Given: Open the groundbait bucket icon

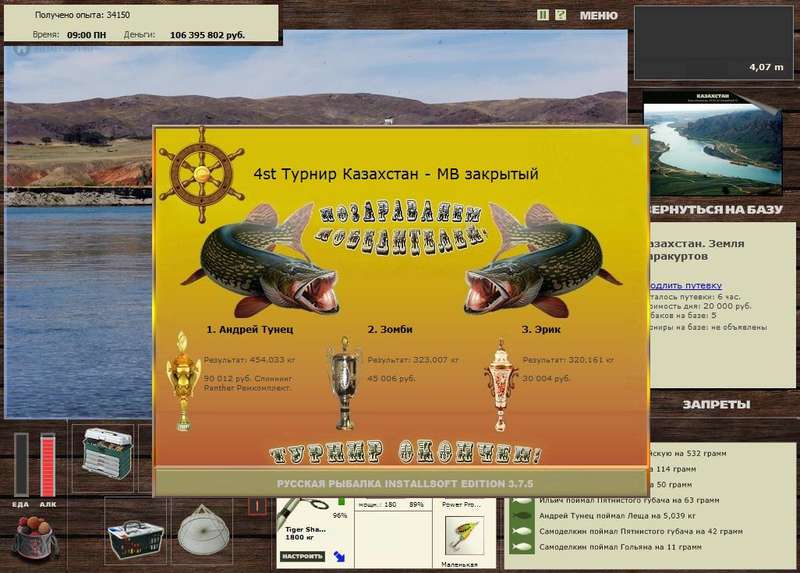Looking at the screenshot, I should click(x=34, y=539).
